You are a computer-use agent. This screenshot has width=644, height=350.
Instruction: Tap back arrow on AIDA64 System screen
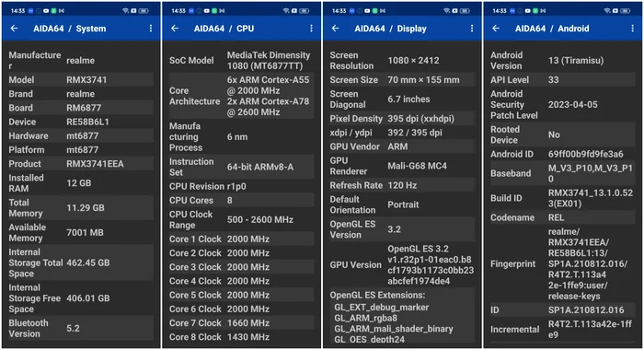point(15,29)
